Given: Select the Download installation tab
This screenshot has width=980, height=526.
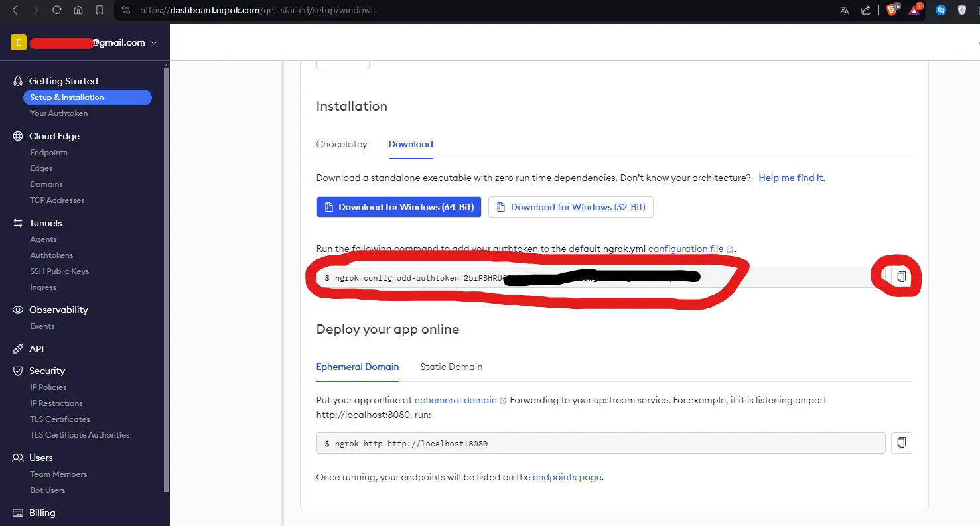Looking at the screenshot, I should (411, 144).
